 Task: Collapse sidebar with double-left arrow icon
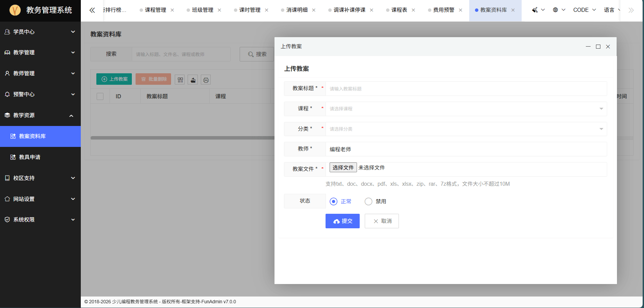click(92, 10)
